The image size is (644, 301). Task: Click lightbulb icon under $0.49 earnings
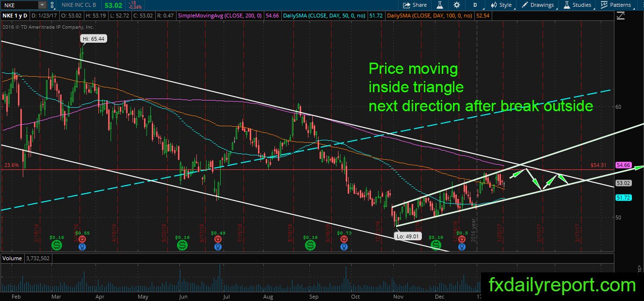click(218, 247)
